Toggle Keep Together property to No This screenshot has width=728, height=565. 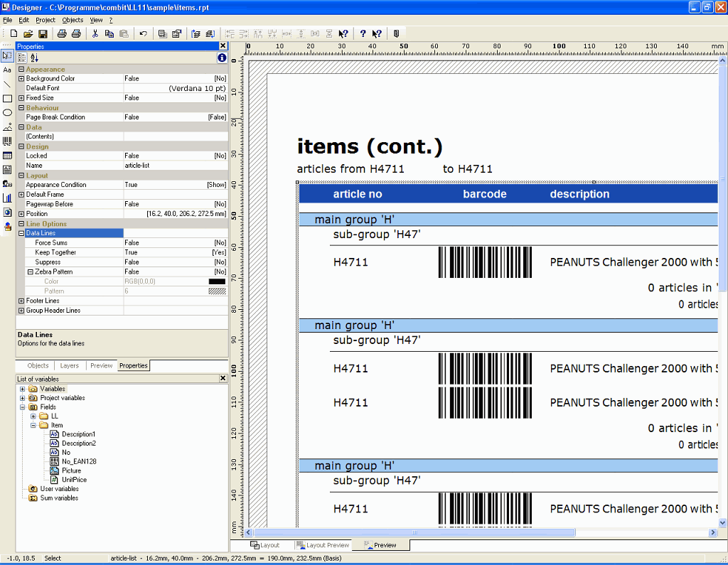pyautogui.click(x=171, y=252)
